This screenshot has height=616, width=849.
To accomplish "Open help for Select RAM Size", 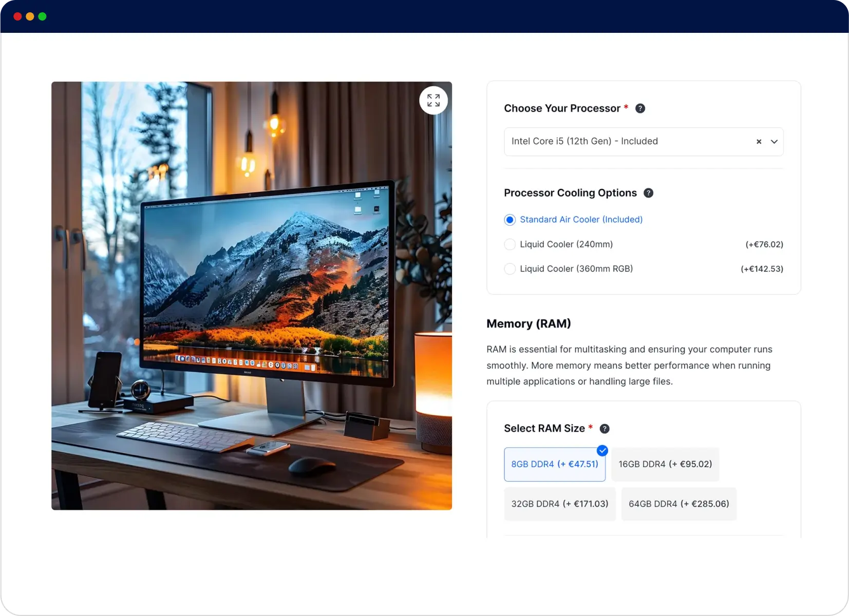I will [605, 429].
